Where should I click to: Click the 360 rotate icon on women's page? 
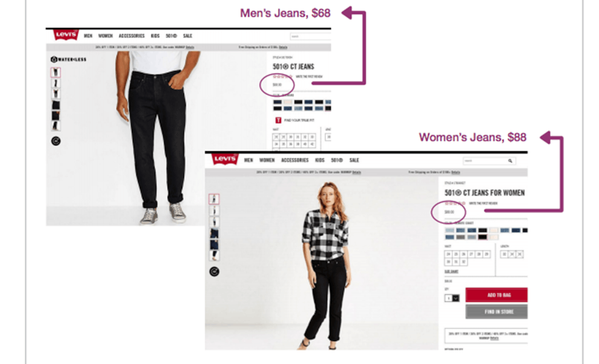click(x=214, y=272)
